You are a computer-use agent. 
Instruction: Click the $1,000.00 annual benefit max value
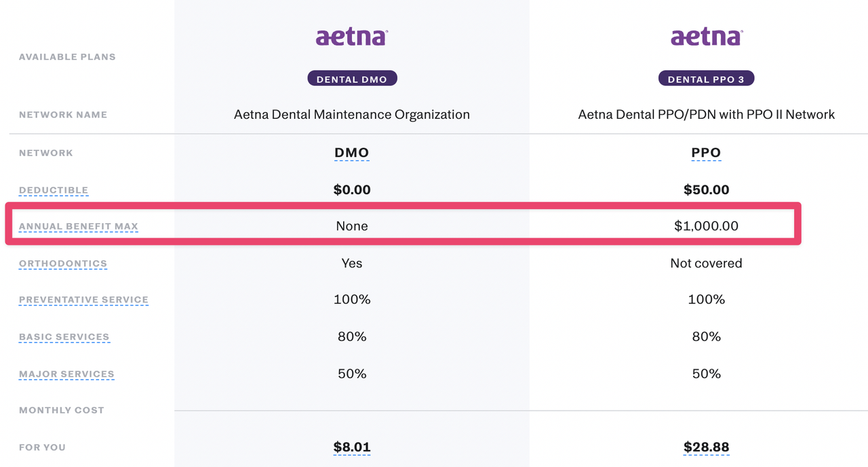point(706,226)
